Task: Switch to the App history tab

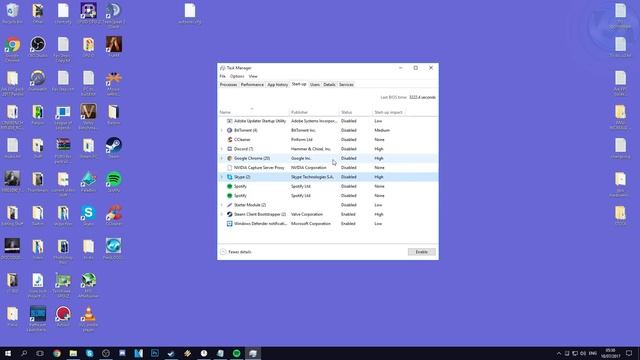Action: pyautogui.click(x=278, y=84)
